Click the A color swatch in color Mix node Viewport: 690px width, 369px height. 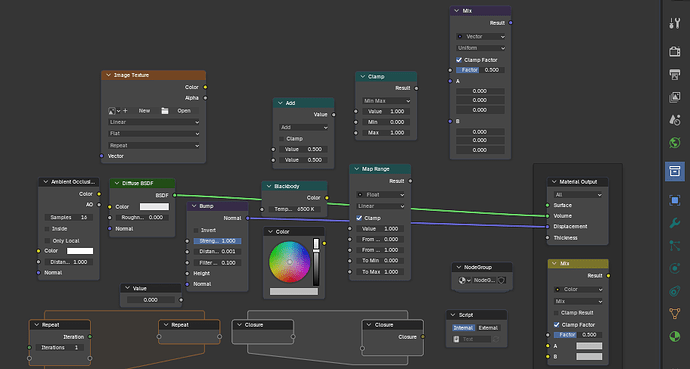click(589, 346)
